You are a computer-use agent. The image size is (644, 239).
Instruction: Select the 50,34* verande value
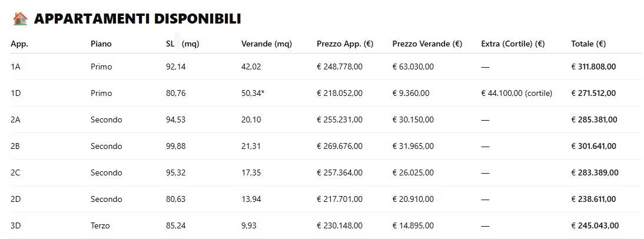[253, 93]
